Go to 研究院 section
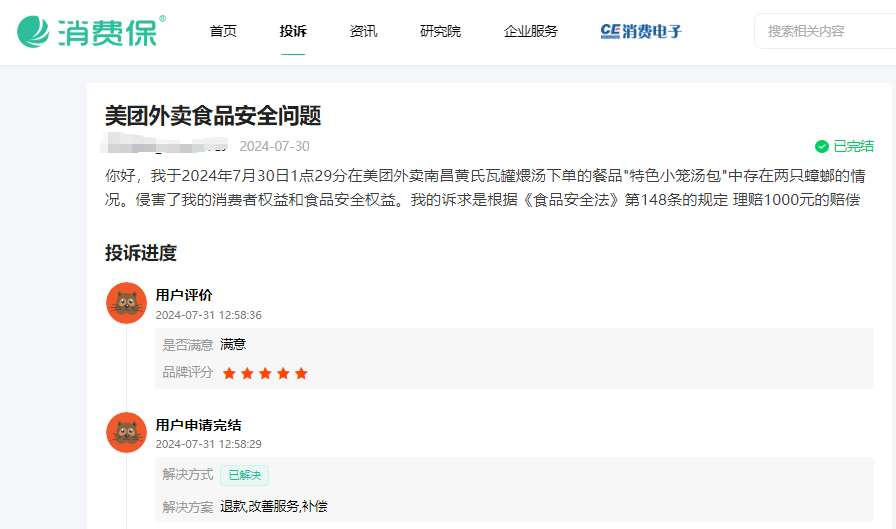 441,31
